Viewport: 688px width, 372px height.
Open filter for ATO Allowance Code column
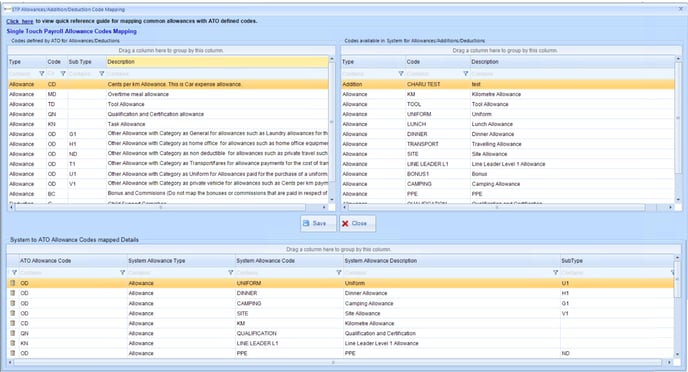[122, 272]
